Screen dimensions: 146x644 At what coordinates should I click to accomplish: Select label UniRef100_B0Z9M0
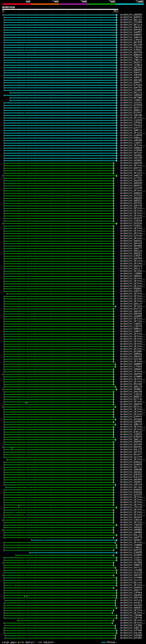(131, 352)
